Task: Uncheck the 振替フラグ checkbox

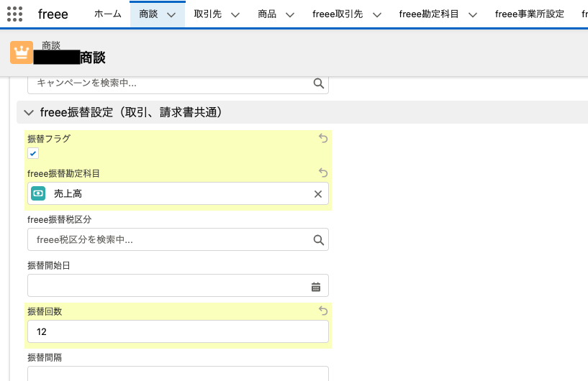Action: click(33, 153)
